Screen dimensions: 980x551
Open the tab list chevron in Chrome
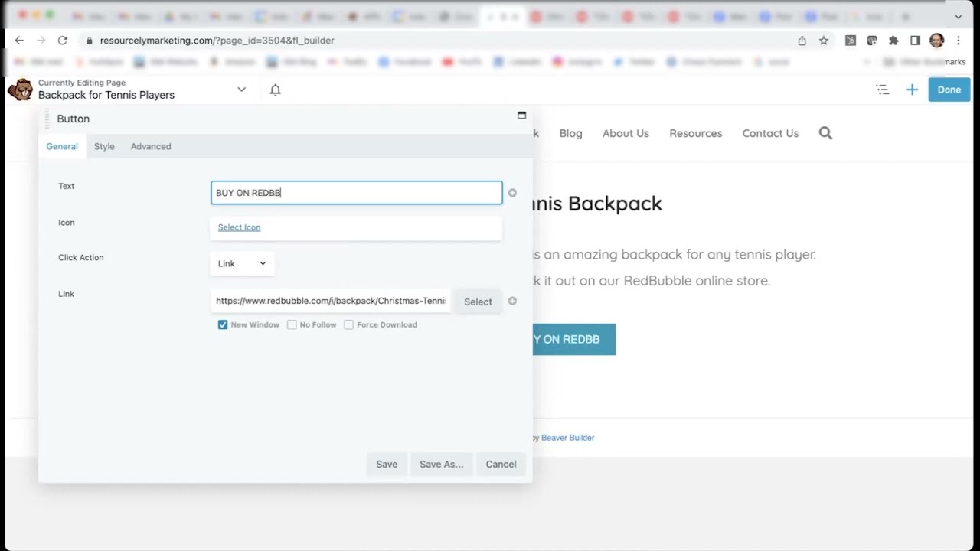(958, 16)
